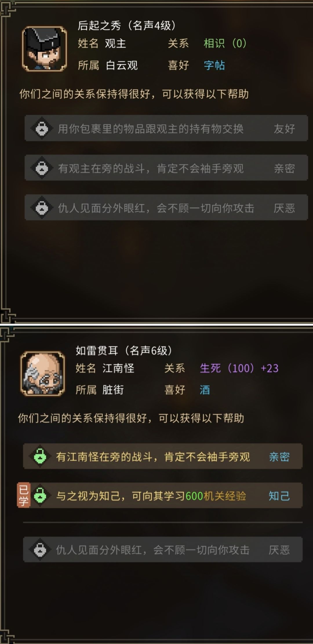Click the 知己 level label
313x644 pixels.
pyautogui.click(x=279, y=496)
